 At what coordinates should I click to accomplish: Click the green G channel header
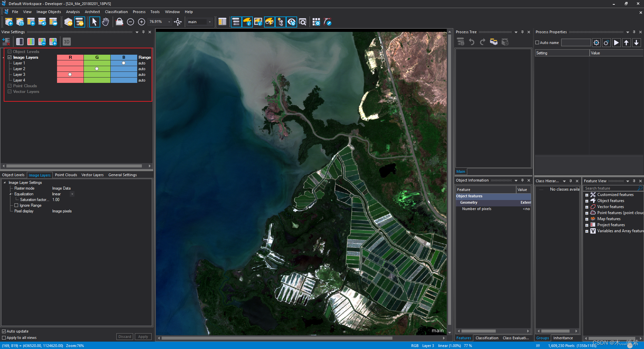97,57
